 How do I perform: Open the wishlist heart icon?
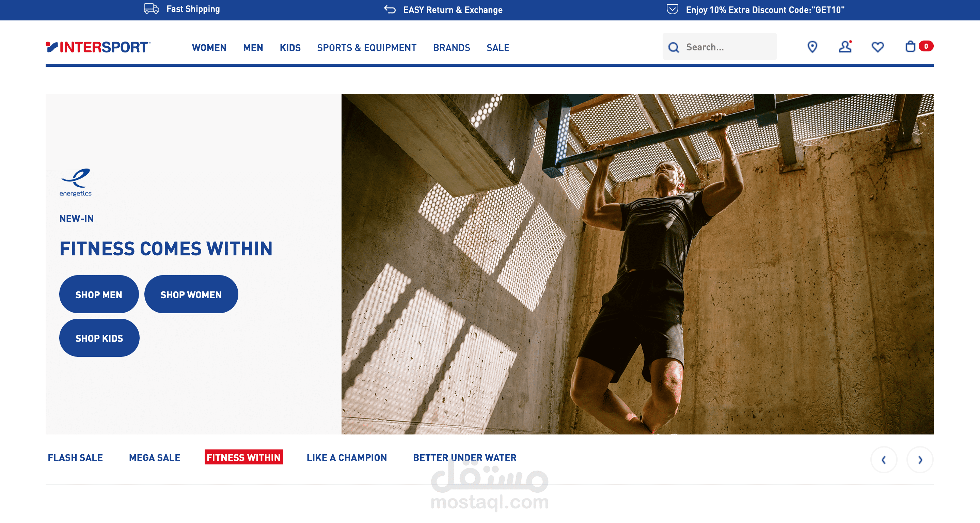[878, 47]
